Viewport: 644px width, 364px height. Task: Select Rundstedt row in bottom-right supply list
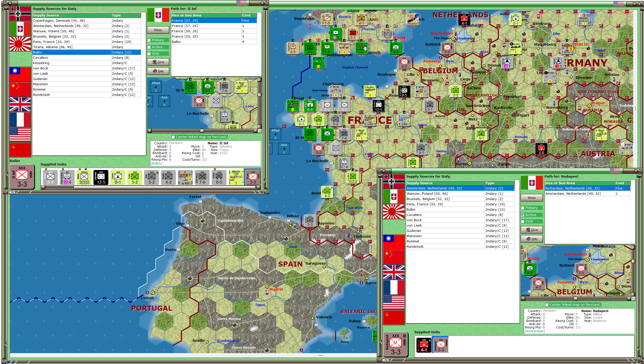tap(460, 247)
